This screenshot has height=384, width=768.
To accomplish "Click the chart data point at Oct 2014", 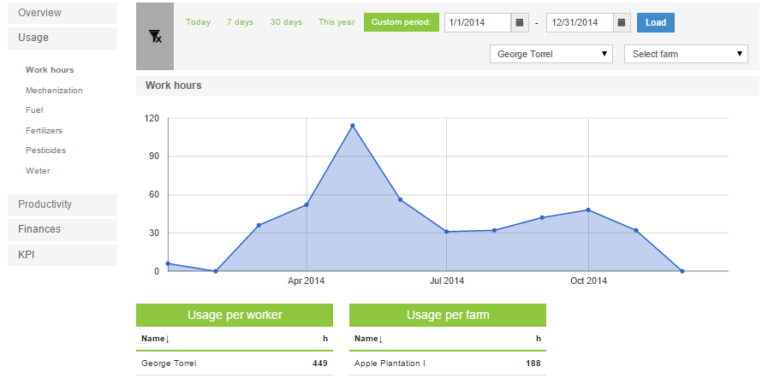I will pyautogui.click(x=588, y=210).
